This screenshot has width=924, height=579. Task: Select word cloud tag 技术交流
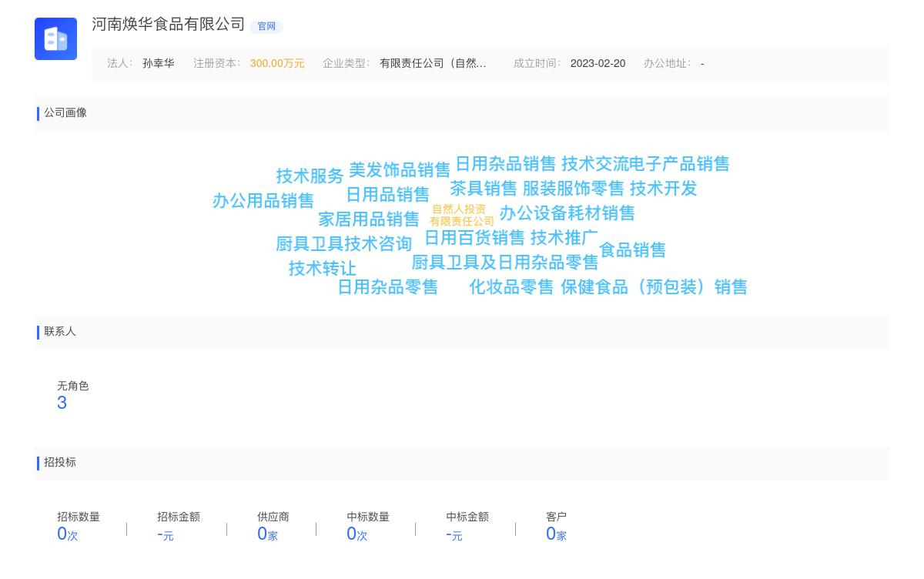click(594, 164)
